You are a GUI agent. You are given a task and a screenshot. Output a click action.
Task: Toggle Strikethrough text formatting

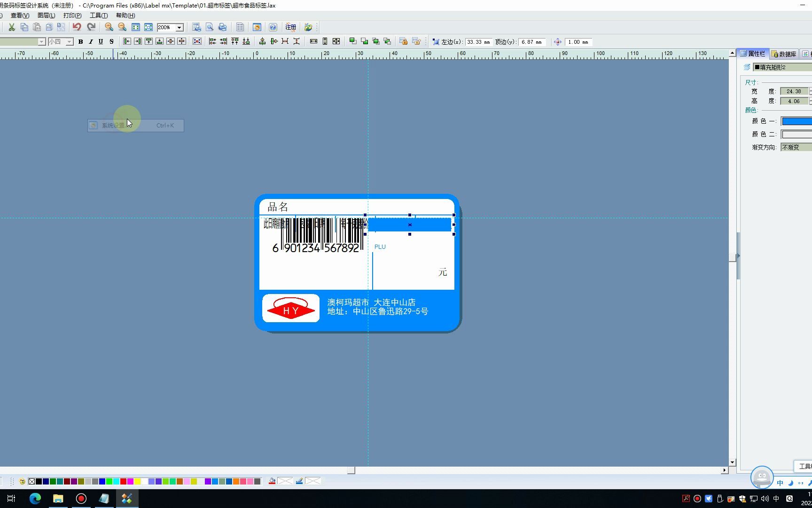pyautogui.click(x=111, y=41)
